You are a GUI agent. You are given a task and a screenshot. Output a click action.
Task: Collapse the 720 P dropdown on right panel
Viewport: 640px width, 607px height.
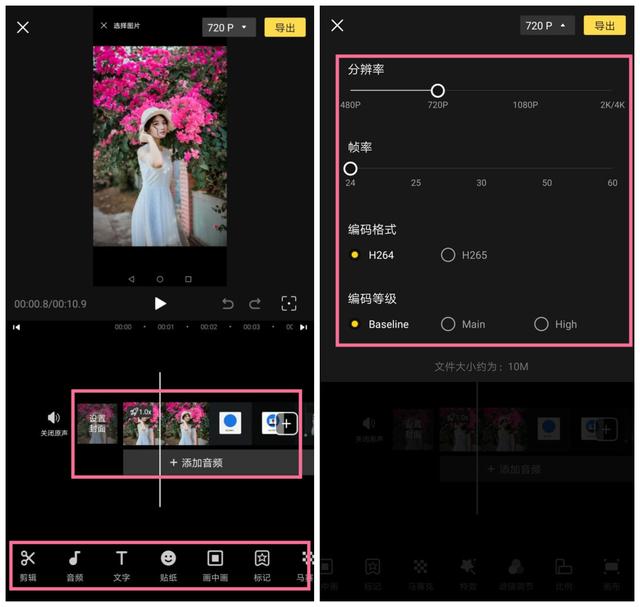point(547,25)
